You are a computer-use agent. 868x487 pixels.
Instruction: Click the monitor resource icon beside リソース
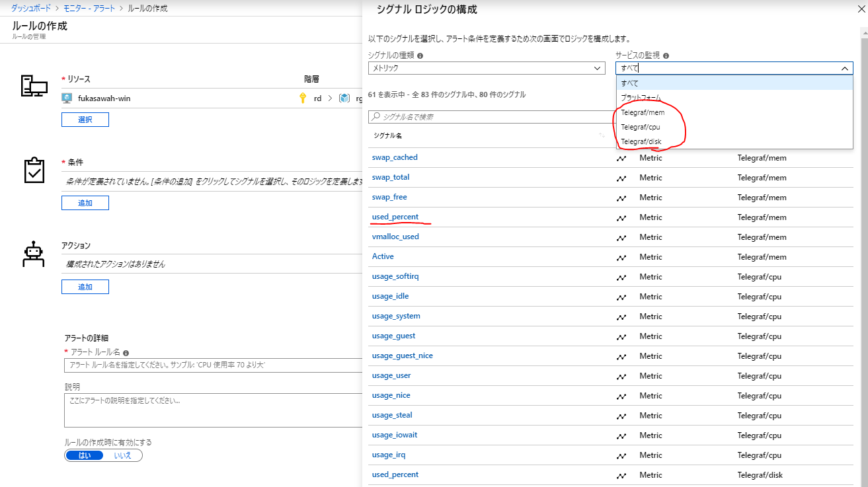34,87
